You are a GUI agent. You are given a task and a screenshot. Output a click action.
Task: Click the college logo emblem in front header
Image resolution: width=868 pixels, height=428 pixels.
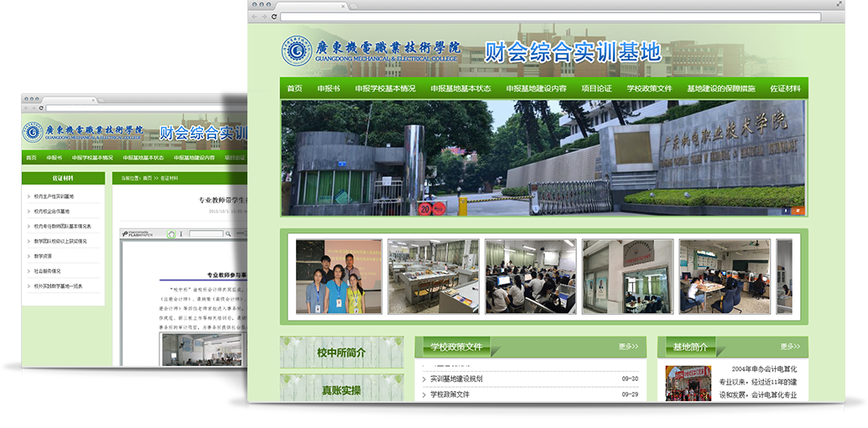tap(297, 51)
